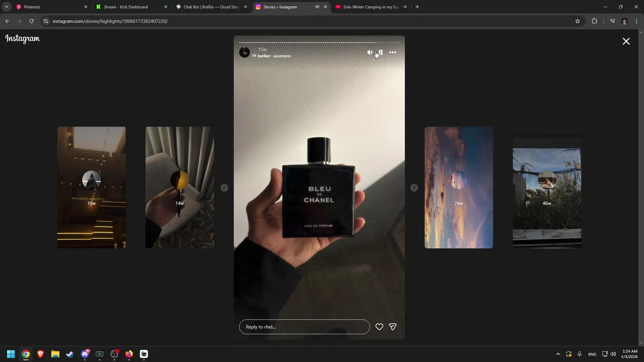Open the 46w highlight thumbnail

[547, 188]
